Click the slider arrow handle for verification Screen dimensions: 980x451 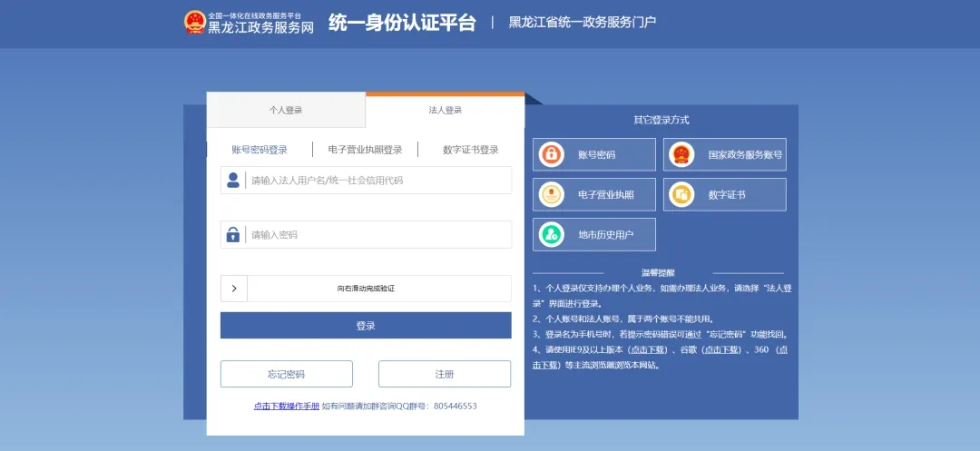(x=234, y=289)
